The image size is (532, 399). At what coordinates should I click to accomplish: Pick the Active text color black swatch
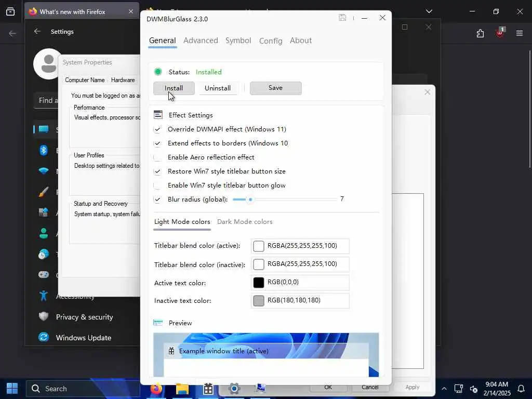[x=259, y=282]
